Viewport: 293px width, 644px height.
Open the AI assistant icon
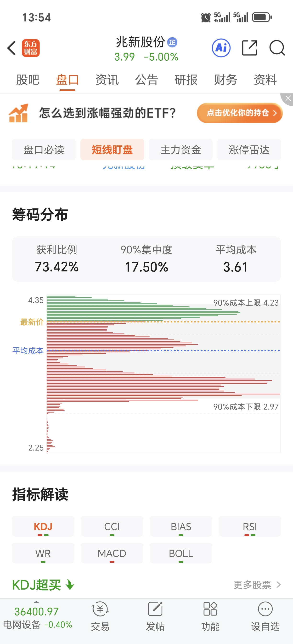221,48
